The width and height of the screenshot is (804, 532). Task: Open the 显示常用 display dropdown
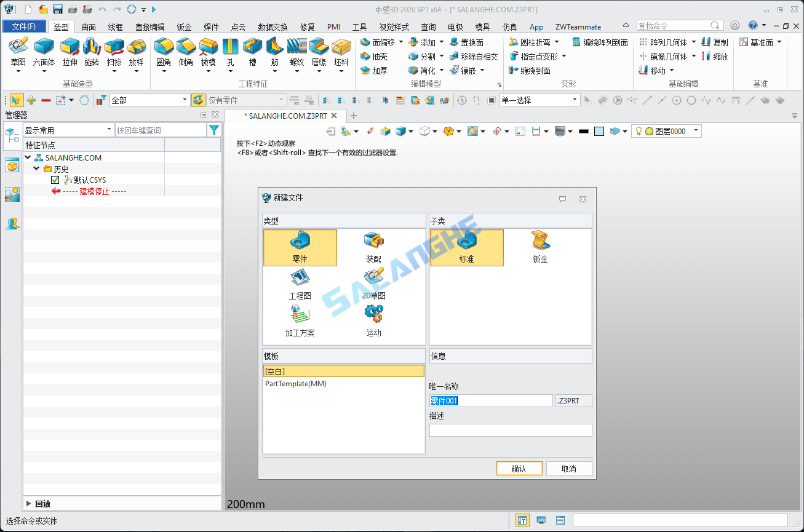pyautogui.click(x=109, y=130)
